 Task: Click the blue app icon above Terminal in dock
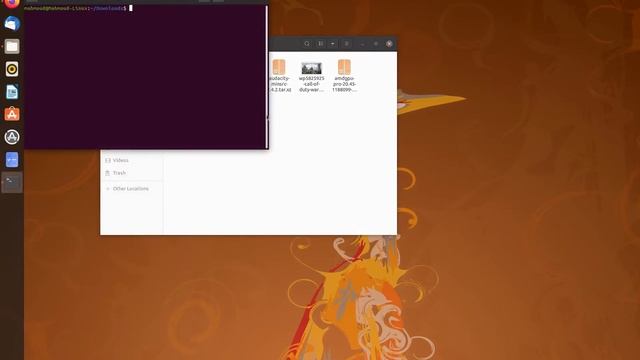coord(12,160)
